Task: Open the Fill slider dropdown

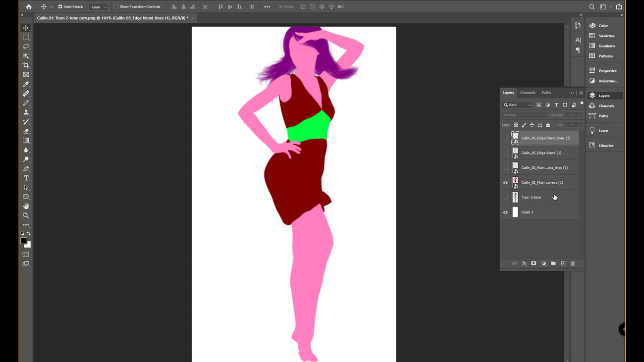Action: (x=581, y=125)
